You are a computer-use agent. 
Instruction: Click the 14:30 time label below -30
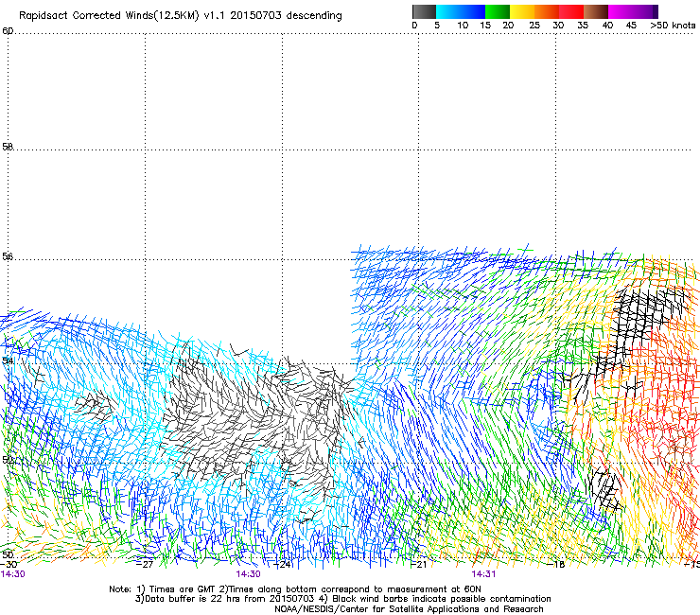[12, 574]
